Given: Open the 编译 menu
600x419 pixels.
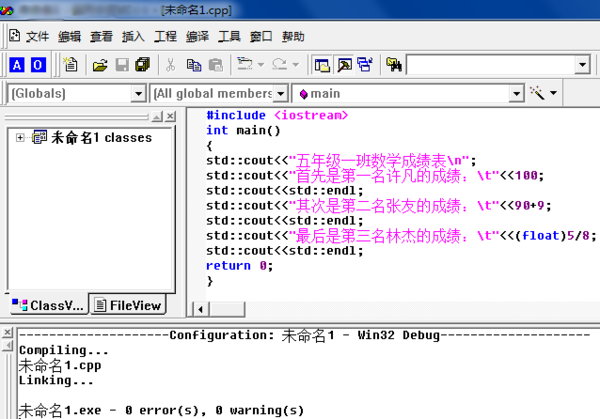Looking at the screenshot, I should tap(197, 37).
